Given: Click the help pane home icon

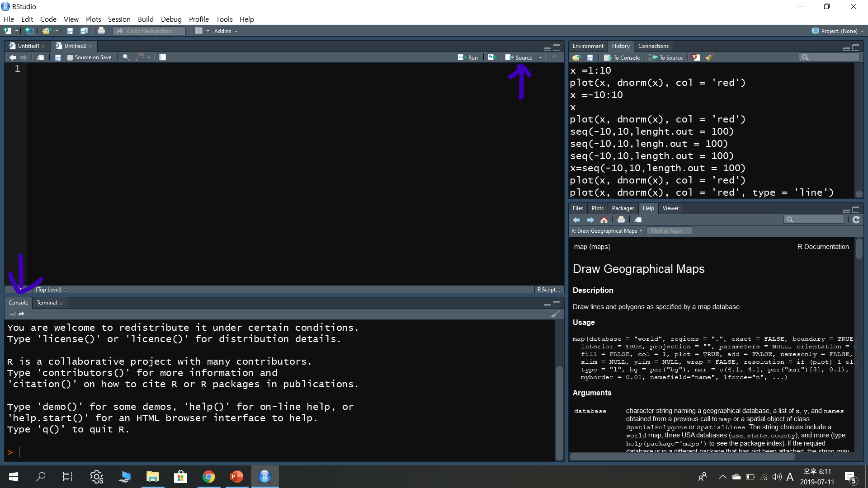Looking at the screenshot, I should click(x=604, y=220).
